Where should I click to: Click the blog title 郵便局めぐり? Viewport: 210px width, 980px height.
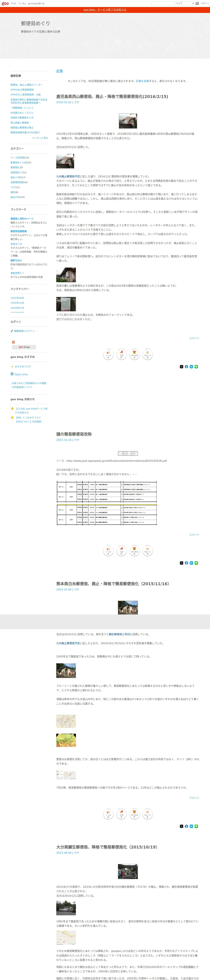35,24
